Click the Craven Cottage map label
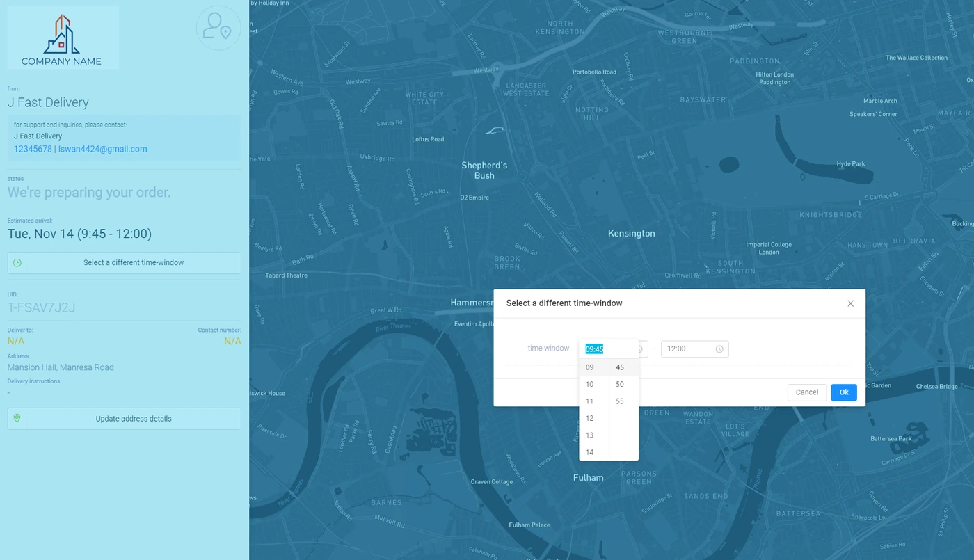Image resolution: width=974 pixels, height=560 pixels. coord(492,482)
